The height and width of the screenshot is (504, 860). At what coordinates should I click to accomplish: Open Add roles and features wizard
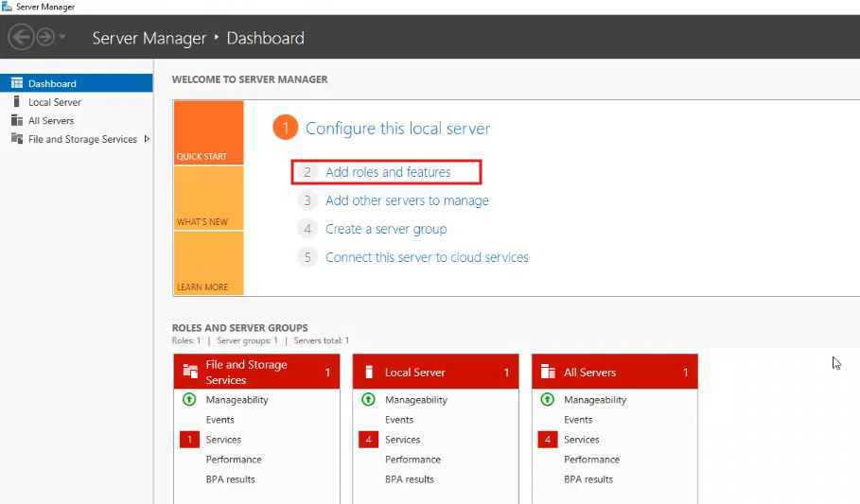[388, 172]
